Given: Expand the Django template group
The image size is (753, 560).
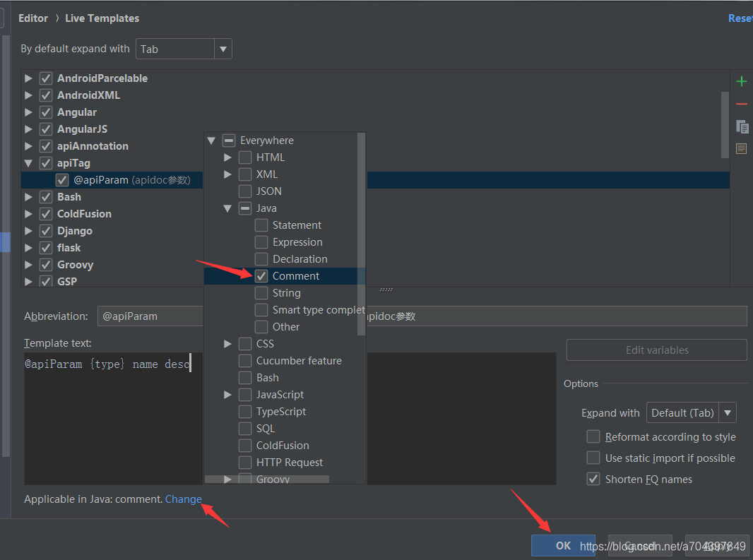Looking at the screenshot, I should [x=28, y=231].
